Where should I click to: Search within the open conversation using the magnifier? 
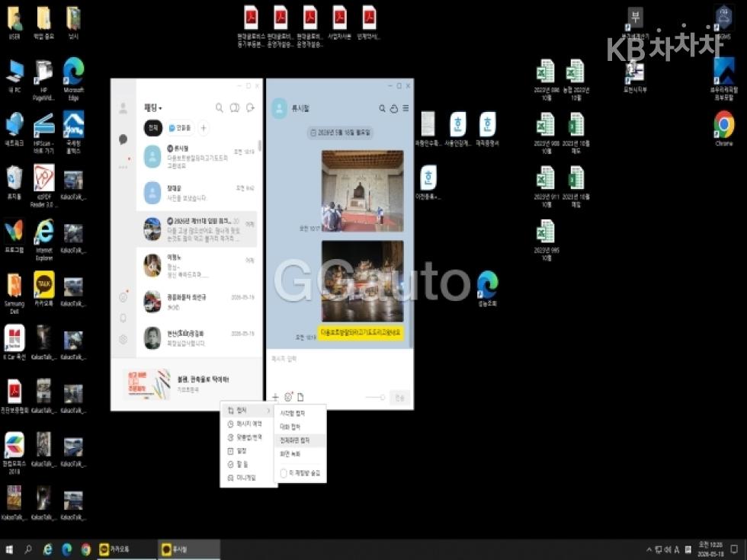[x=382, y=108]
